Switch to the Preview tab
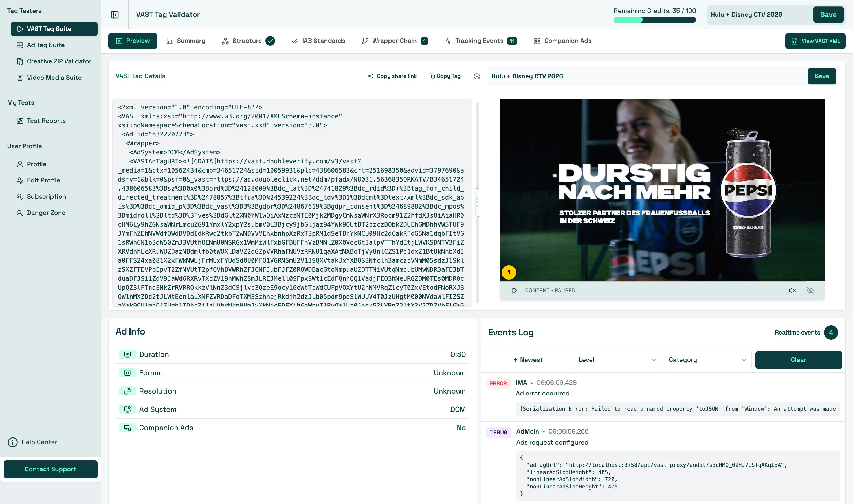 tap(133, 41)
